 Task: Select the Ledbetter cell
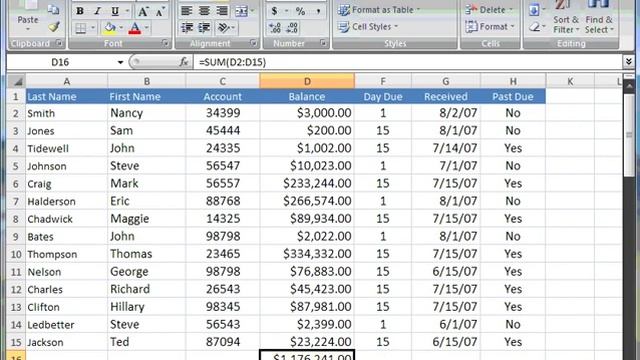click(67, 324)
